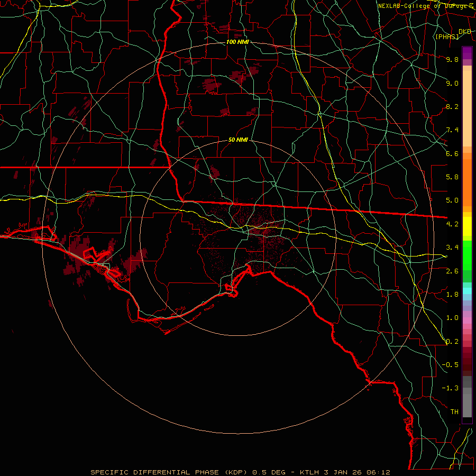
Task: Click the [PHAS] legend heading
Action: (x=447, y=36)
